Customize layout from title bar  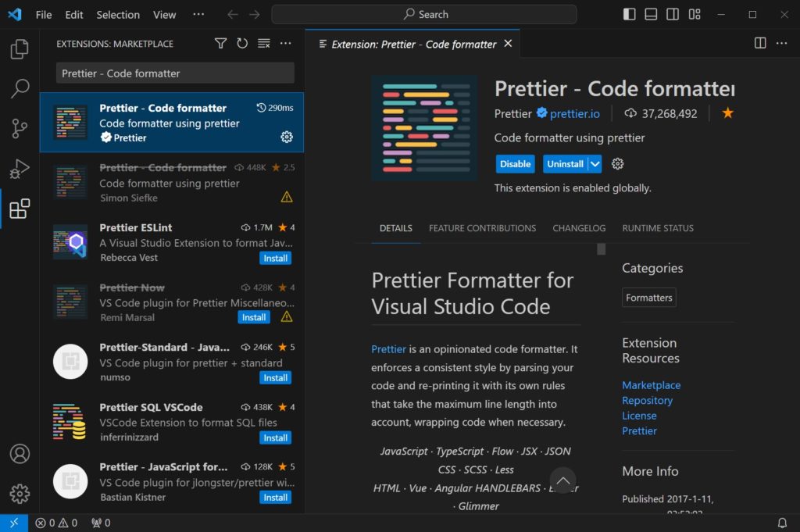coord(695,14)
